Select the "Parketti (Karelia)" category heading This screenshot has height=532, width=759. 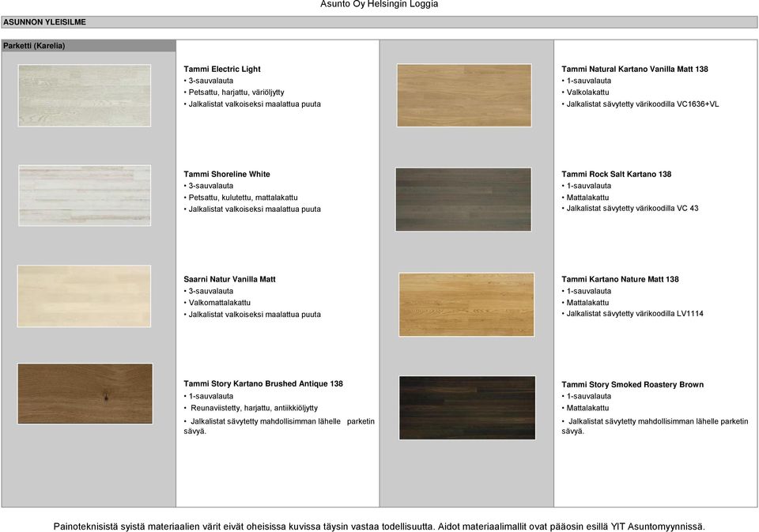pyautogui.click(x=89, y=46)
